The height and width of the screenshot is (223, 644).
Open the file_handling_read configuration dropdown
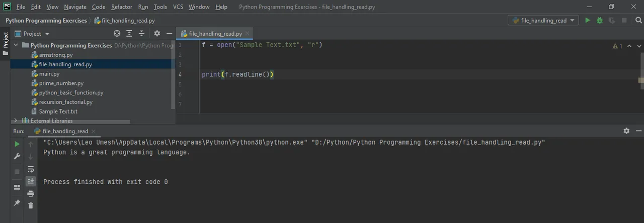coord(543,21)
